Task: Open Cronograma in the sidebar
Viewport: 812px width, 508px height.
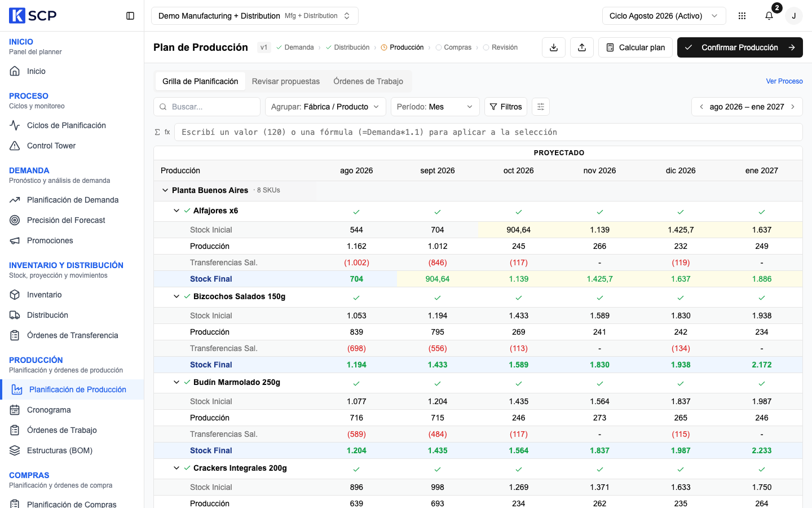Action: (x=72, y=410)
